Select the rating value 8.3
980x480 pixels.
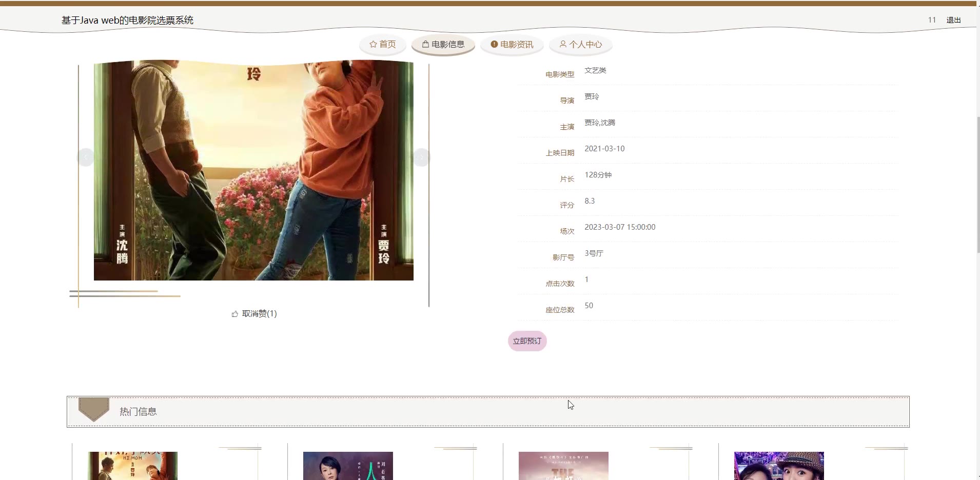590,201
